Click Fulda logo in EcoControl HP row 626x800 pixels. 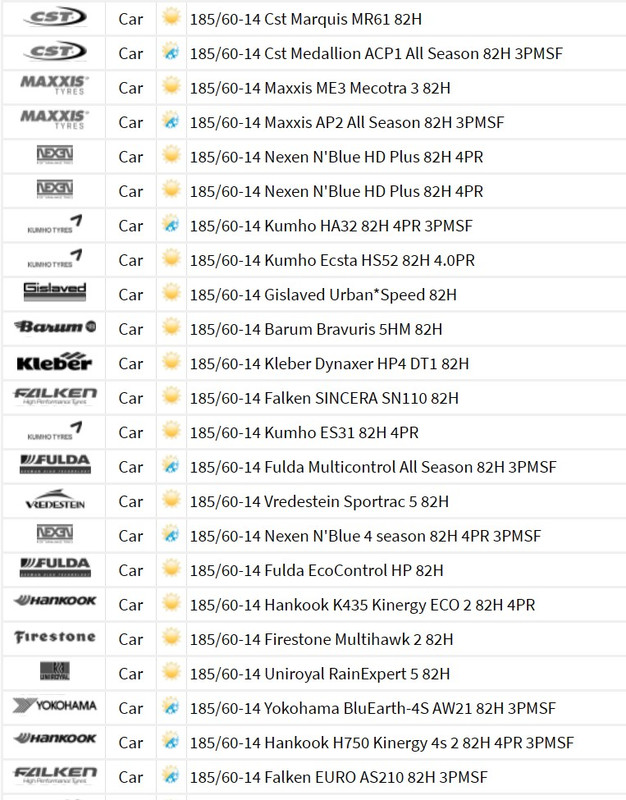55,568
